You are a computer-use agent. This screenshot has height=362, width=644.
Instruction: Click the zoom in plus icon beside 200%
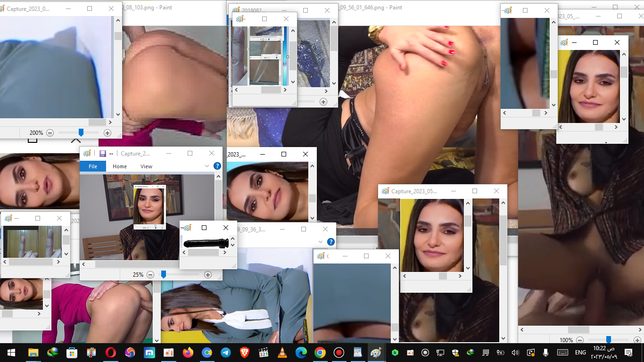tap(107, 132)
